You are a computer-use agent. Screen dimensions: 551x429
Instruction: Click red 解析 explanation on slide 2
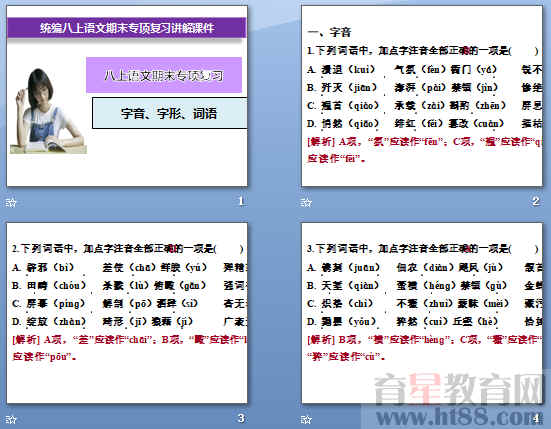coord(424,150)
